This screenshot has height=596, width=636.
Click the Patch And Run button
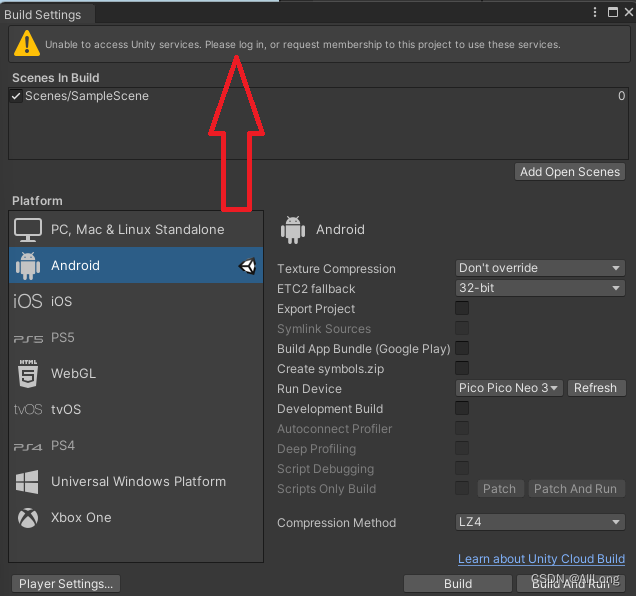[x=576, y=488]
